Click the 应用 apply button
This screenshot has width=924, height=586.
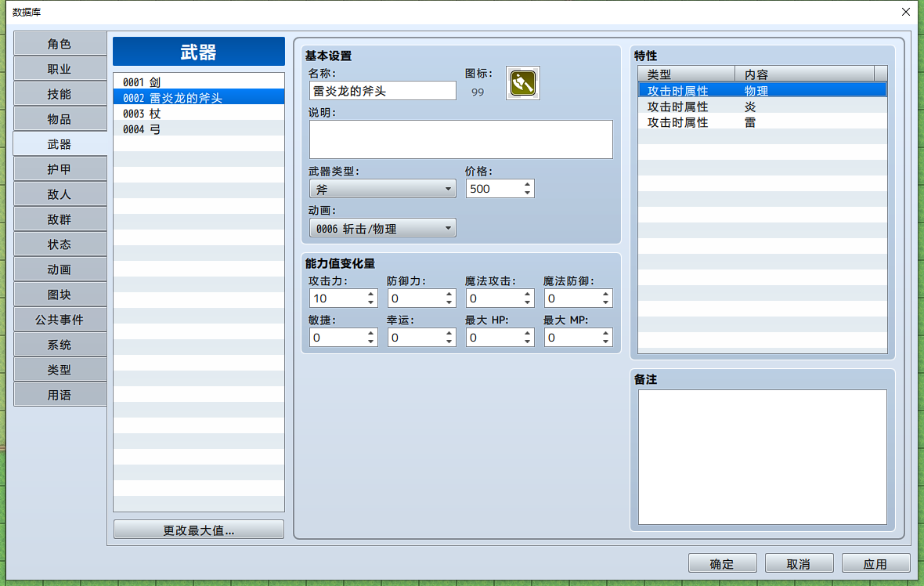pos(875,563)
